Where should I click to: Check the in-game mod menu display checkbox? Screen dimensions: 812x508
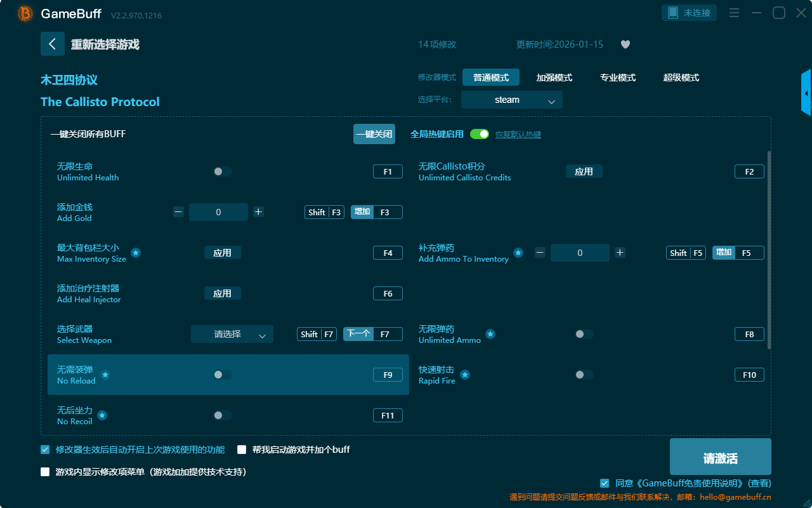[45, 472]
